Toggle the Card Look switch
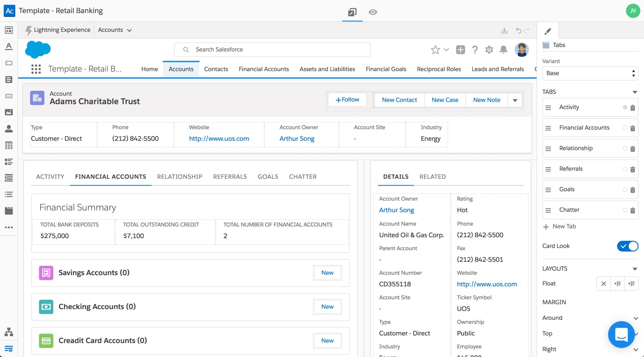This screenshot has width=644, height=357. (x=627, y=246)
